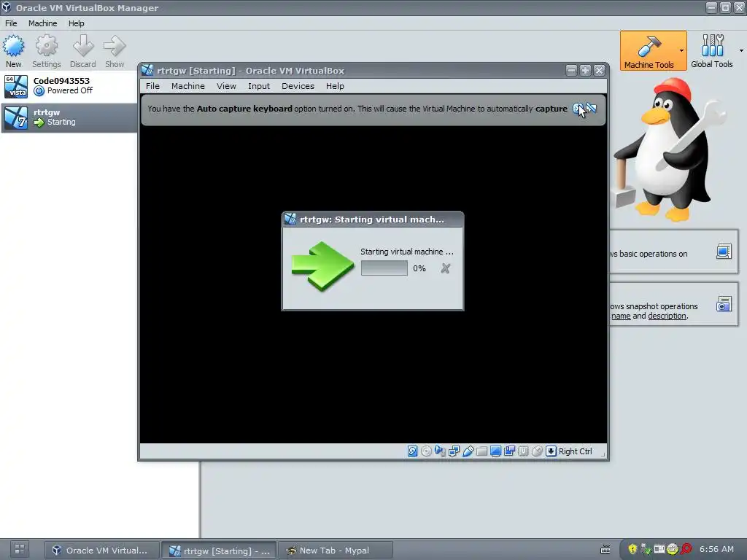Click the VirtualBox Manager title bar icon

(7, 7)
